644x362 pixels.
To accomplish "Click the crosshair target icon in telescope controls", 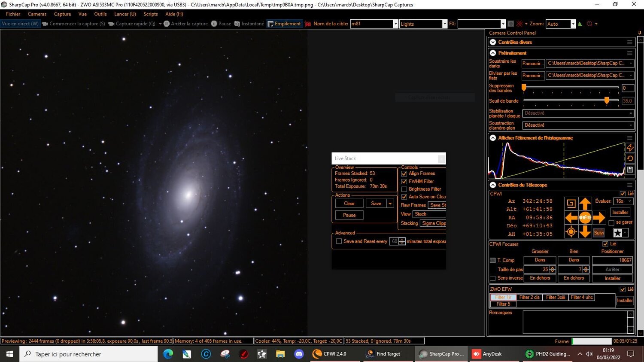I will tap(571, 232).
